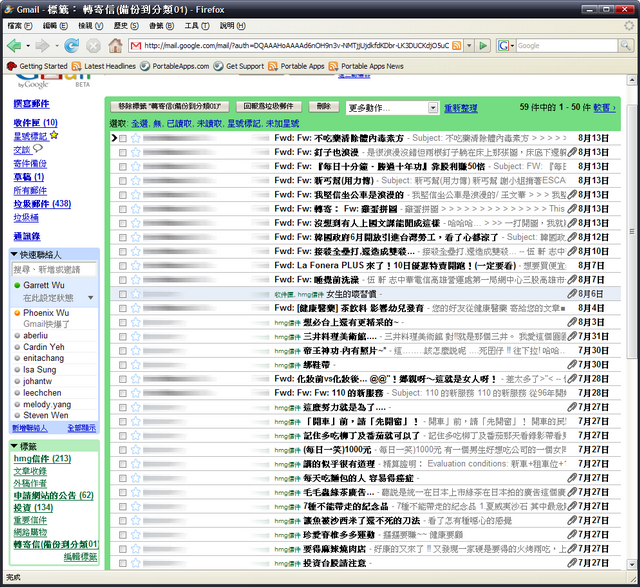Click green status dot beside Garrett Wu
The image size is (640, 587).
[17, 285]
